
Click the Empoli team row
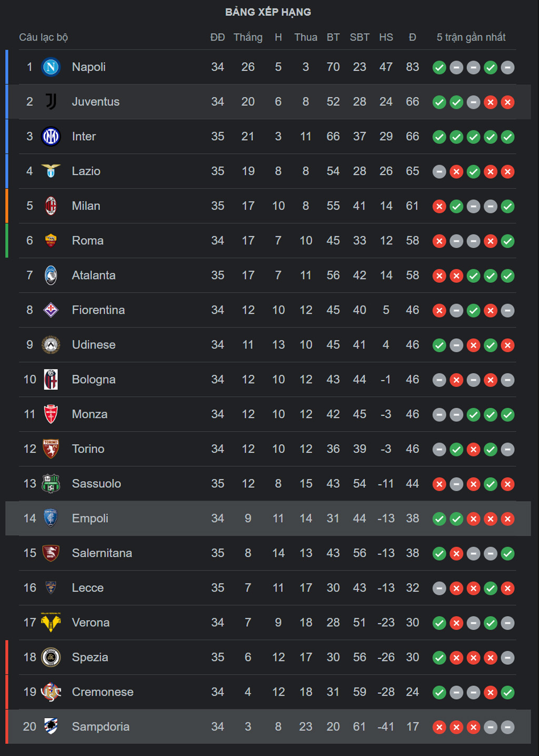tap(268, 518)
